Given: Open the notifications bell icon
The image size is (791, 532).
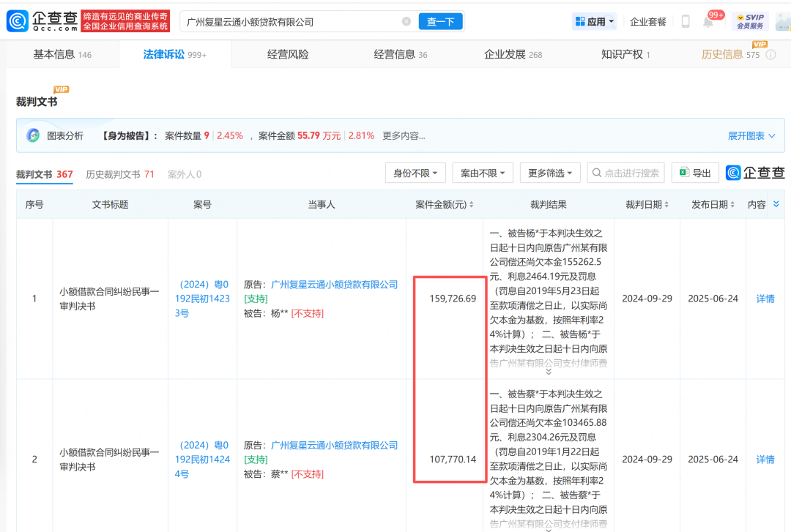Looking at the screenshot, I should coord(708,22).
